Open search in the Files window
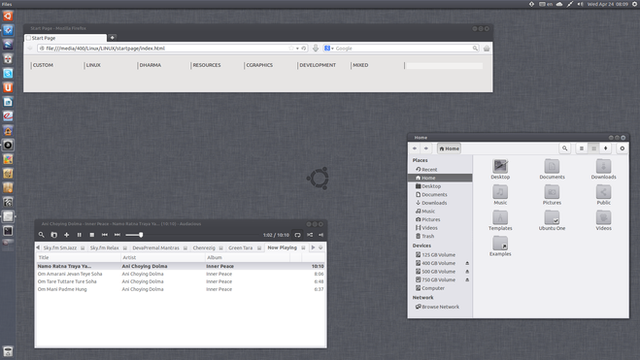This screenshot has width=640, height=360. (x=565, y=149)
